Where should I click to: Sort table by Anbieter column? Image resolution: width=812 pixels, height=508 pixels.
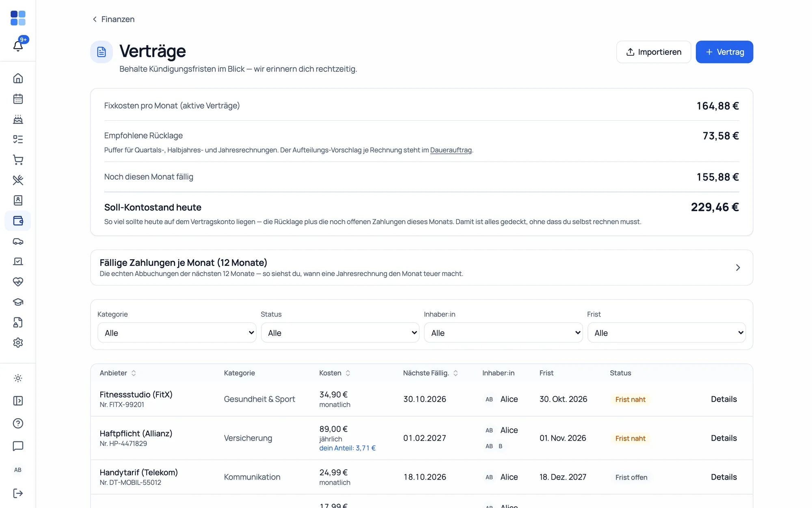tap(118, 373)
